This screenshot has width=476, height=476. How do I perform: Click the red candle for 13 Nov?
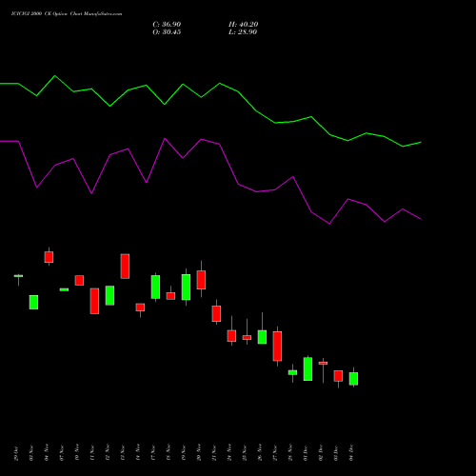click(125, 267)
